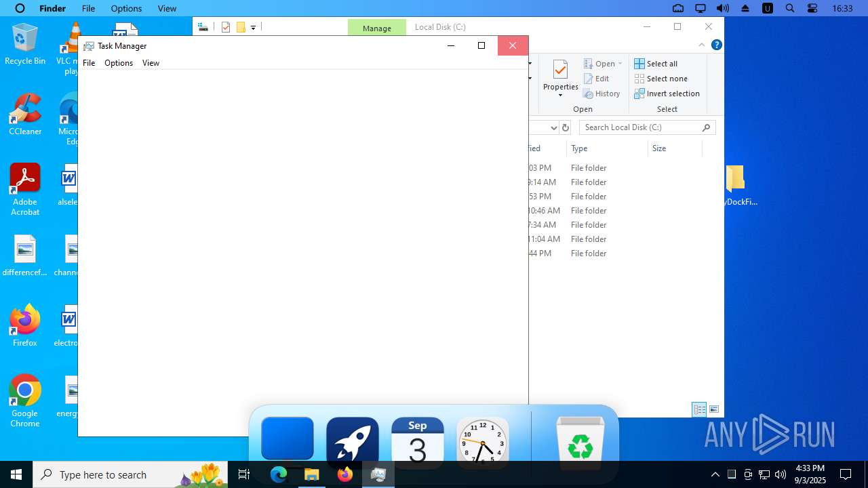Click the top bar U icon

(768, 9)
